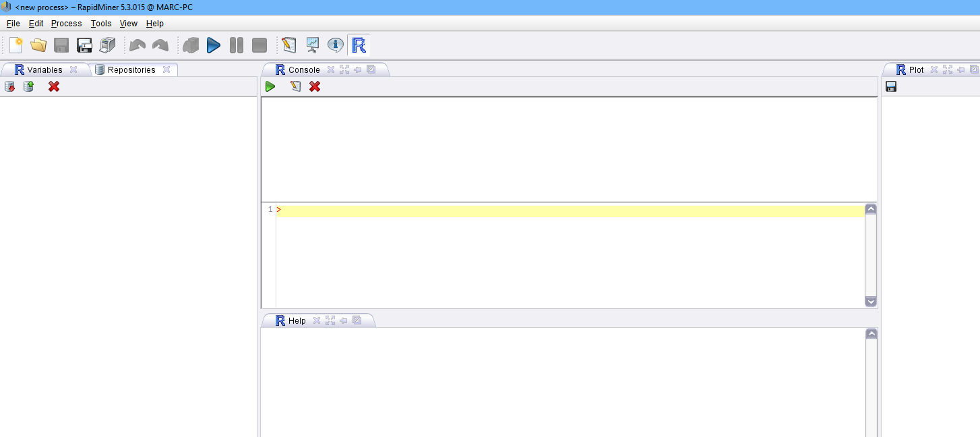Image resolution: width=980 pixels, height=437 pixels.
Task: Open the File menu
Action: [x=13, y=23]
